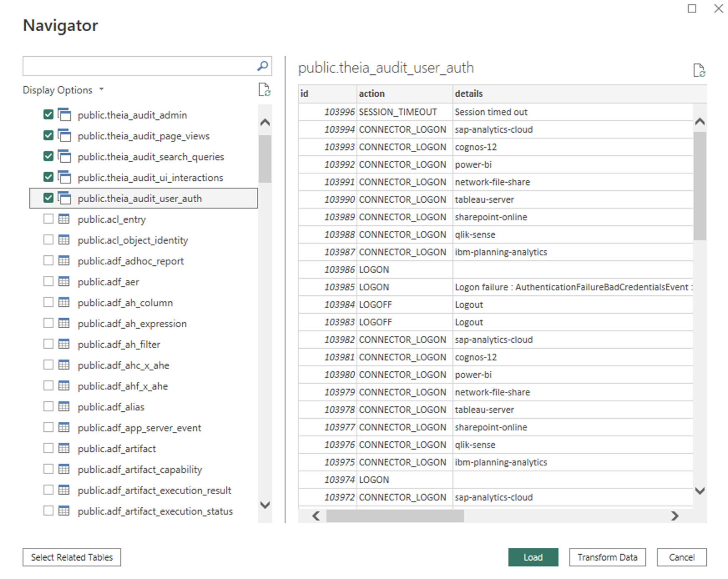This screenshot has width=728, height=579.
Task: Select public.adf_ahc_x_ahe table row
Action: [x=144, y=365]
